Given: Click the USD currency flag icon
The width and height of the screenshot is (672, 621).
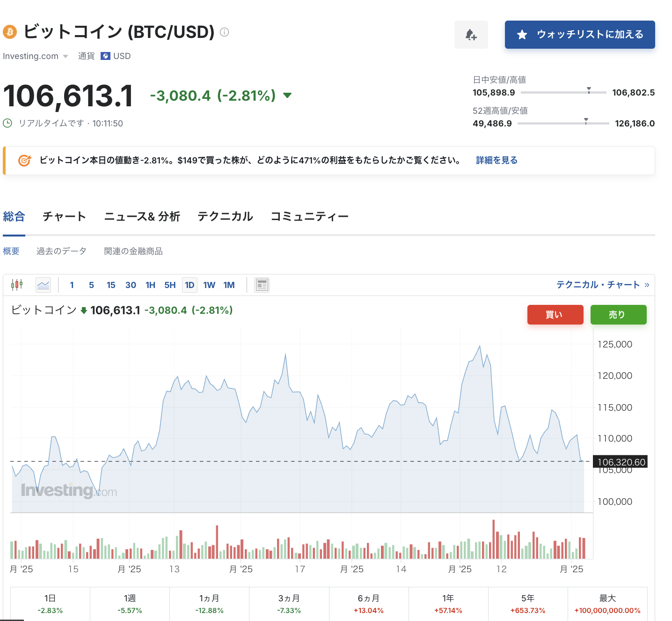Looking at the screenshot, I should pos(106,56).
